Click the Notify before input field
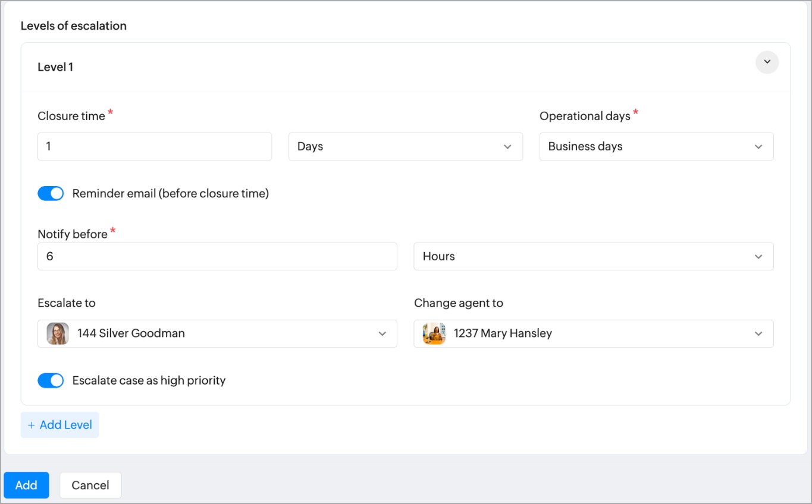The width and height of the screenshot is (812, 504). [217, 257]
